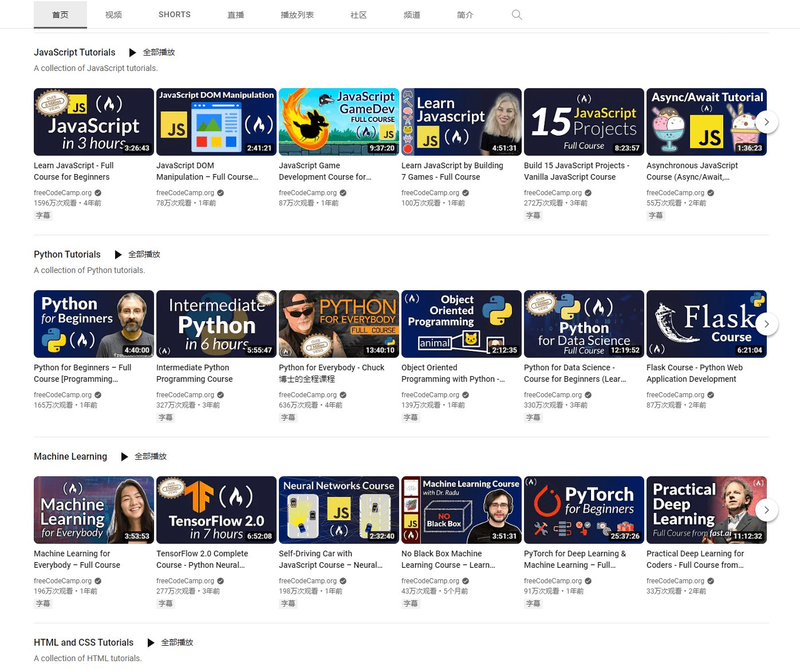Switch to the 视频 tab
This screenshot has height=672, width=800.
tap(113, 15)
